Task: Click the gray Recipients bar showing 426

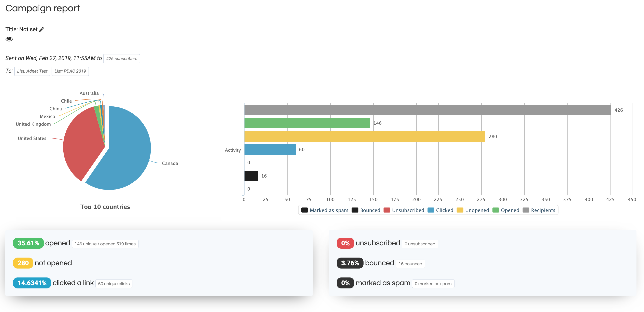Action: pyautogui.click(x=428, y=110)
